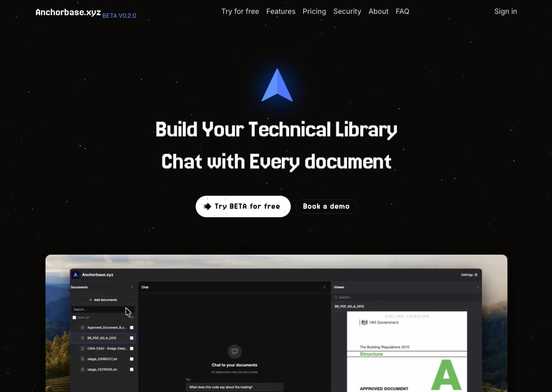Image resolution: width=552 pixels, height=392 pixels.
Task: Click file icon beside ukpga_20210030_en
Action: [x=82, y=369]
